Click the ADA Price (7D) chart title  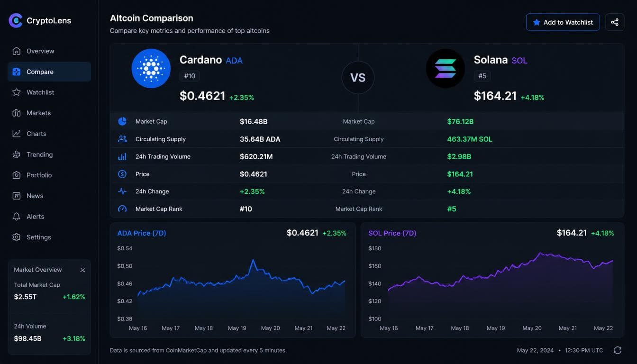click(142, 233)
